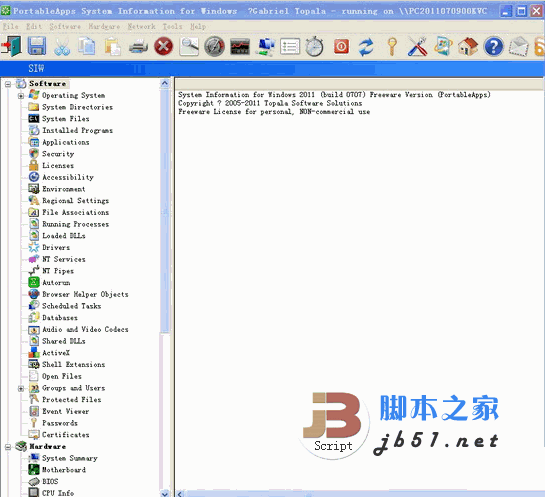Image resolution: width=545 pixels, height=497 pixels.
Task: Click the network computers toolbar icon
Action: [x=265, y=47]
